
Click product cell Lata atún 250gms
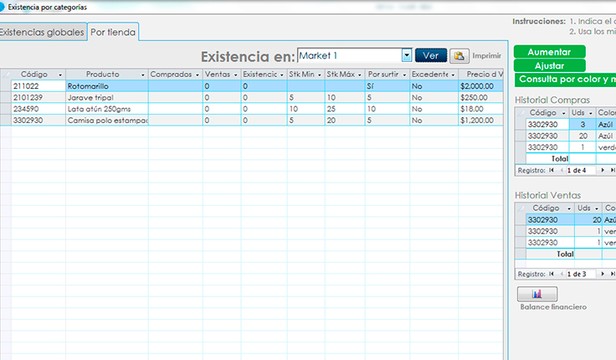pyautogui.click(x=107, y=109)
